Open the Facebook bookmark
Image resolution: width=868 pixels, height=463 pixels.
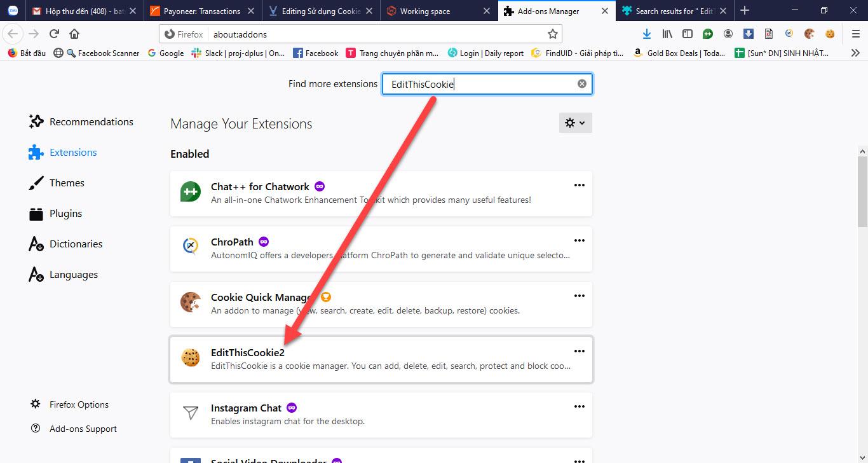315,53
